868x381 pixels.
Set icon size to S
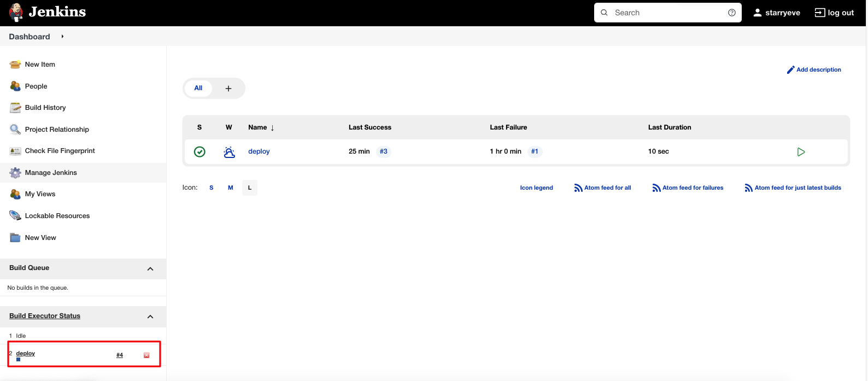(212, 188)
